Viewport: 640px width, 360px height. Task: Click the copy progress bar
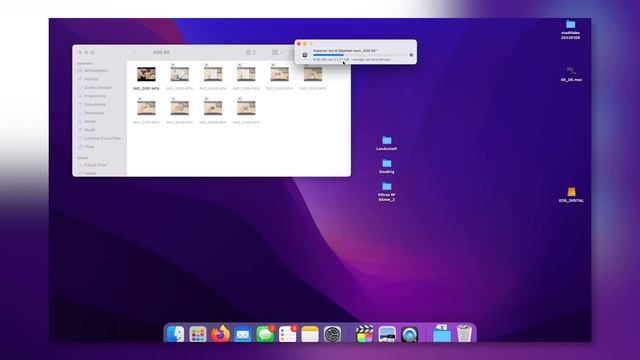tap(360, 55)
